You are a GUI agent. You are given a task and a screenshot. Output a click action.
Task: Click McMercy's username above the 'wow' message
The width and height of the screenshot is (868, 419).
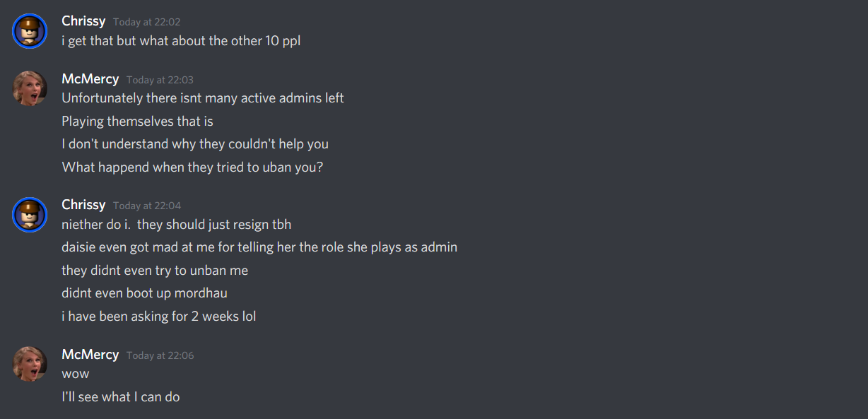[90, 355]
